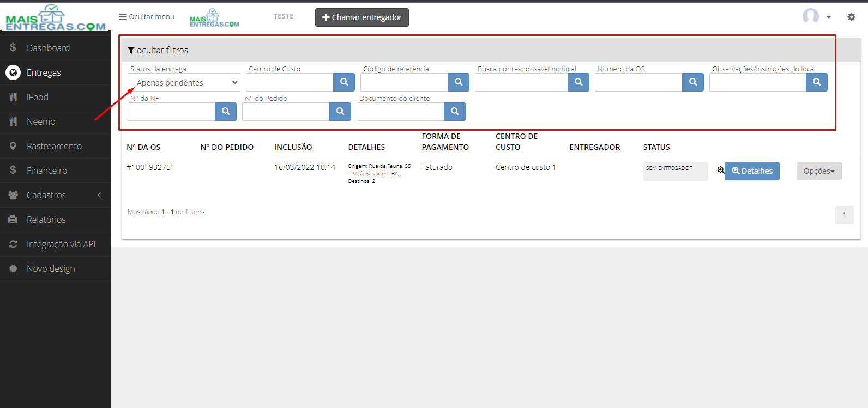Click the Documento do cliente search icon
The image size is (868, 408).
pyautogui.click(x=455, y=112)
